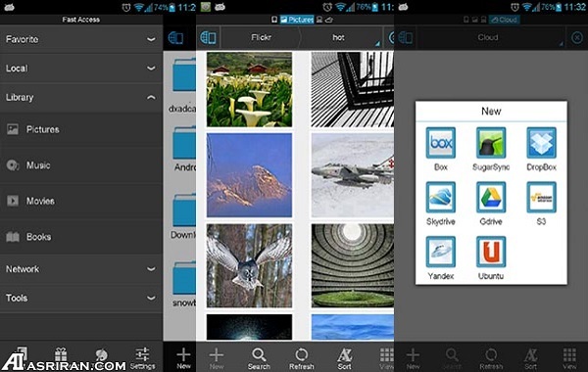Select the Box cloud service icon
The width and height of the screenshot is (588, 372).
click(441, 143)
